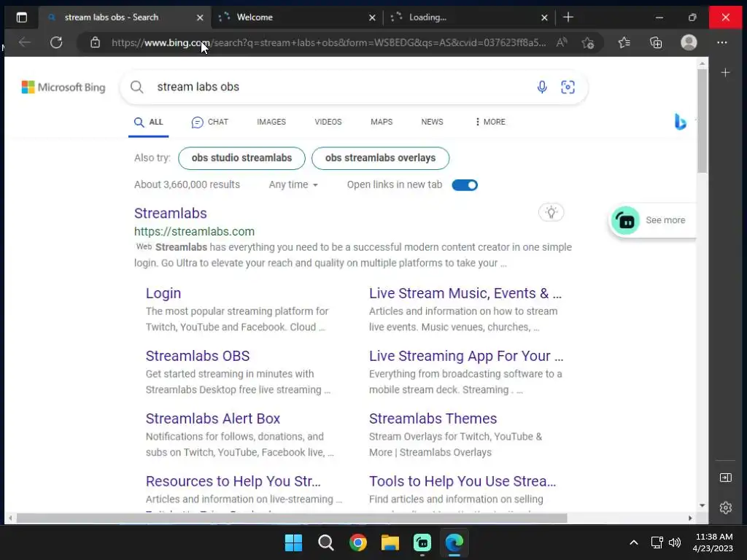Open the Login sitelink
The width and height of the screenshot is (747, 560).
point(163,293)
